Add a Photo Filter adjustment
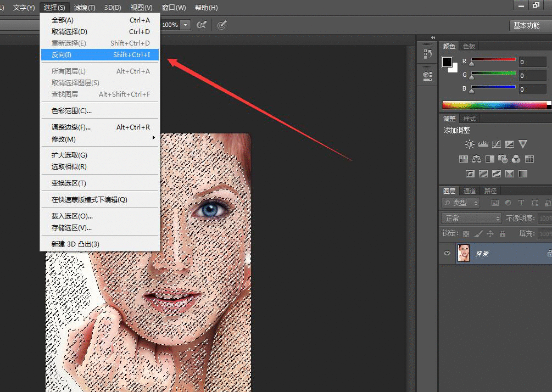The image size is (552, 392). tap(503, 159)
